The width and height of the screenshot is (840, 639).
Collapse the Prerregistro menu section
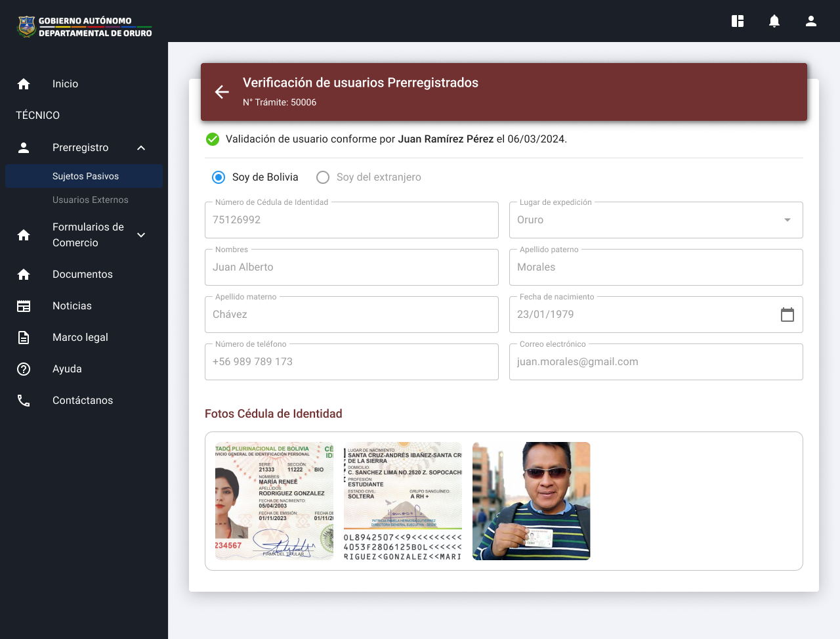point(141,148)
